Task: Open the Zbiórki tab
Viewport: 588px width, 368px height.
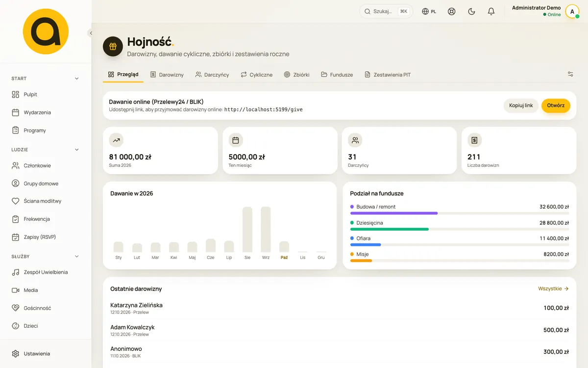Action: (296, 75)
